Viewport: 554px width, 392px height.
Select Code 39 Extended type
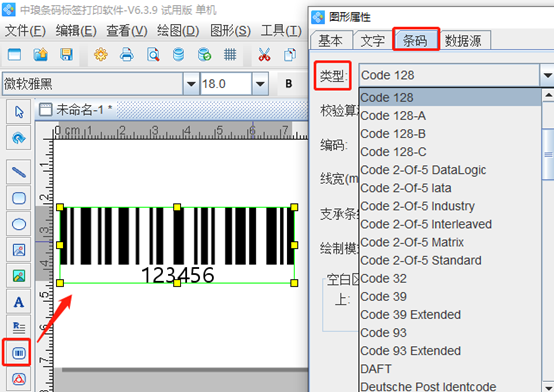pyautogui.click(x=450, y=315)
